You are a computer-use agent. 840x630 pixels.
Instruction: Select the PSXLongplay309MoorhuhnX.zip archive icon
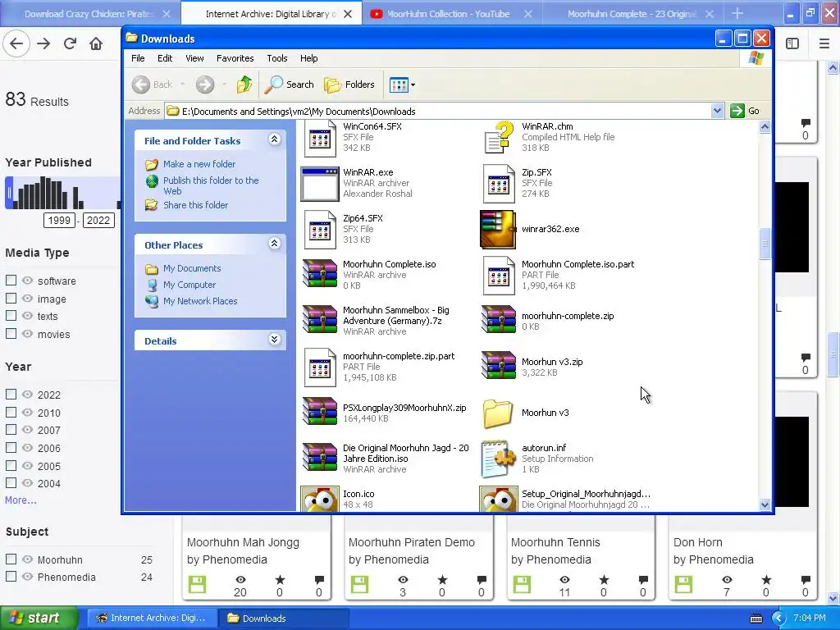(x=320, y=412)
